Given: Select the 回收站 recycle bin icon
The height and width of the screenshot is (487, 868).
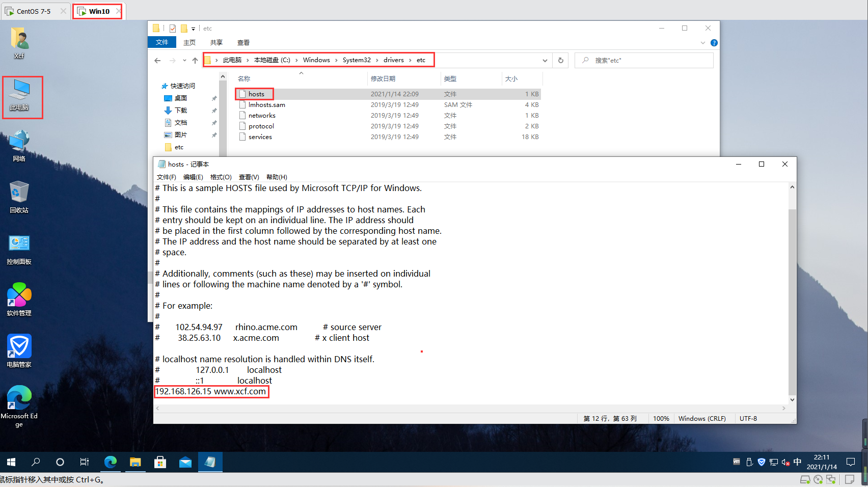Looking at the screenshot, I should [x=19, y=197].
